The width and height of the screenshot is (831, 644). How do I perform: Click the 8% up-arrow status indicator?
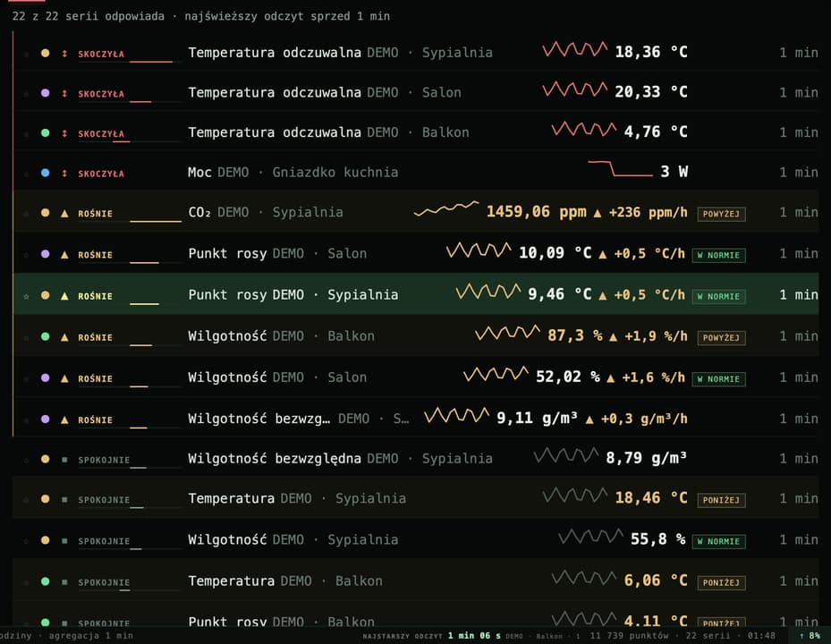pyautogui.click(x=810, y=636)
